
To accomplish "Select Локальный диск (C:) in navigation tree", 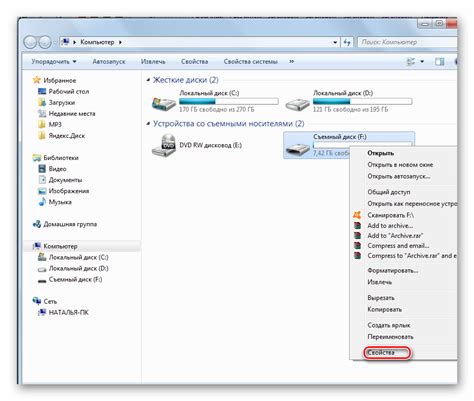I will pyautogui.click(x=73, y=257).
